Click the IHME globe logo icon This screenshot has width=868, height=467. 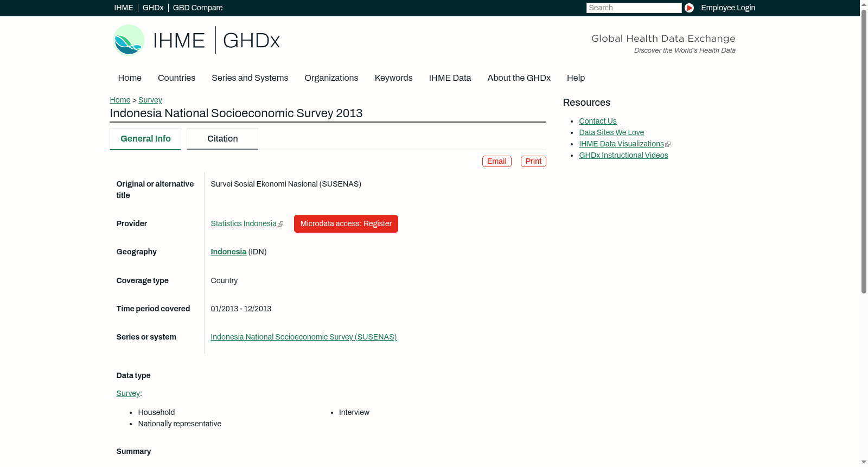pos(129,40)
